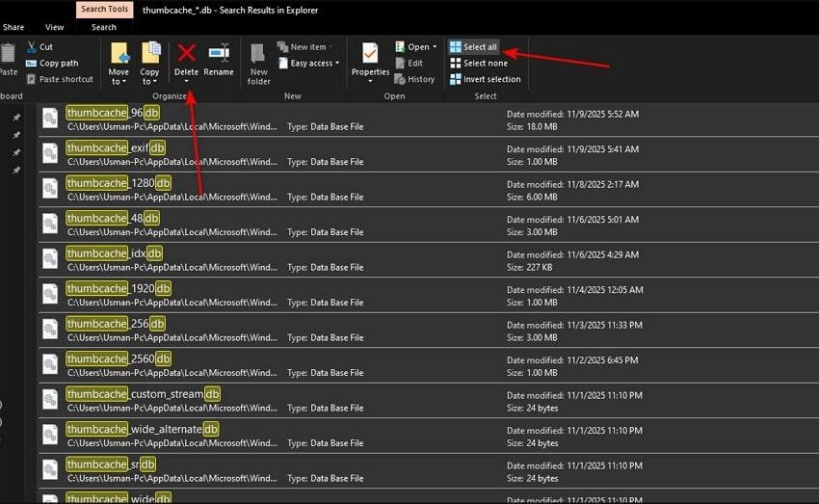Select the thumbcache_256.db file
This screenshot has height=504, width=819.
click(429, 331)
